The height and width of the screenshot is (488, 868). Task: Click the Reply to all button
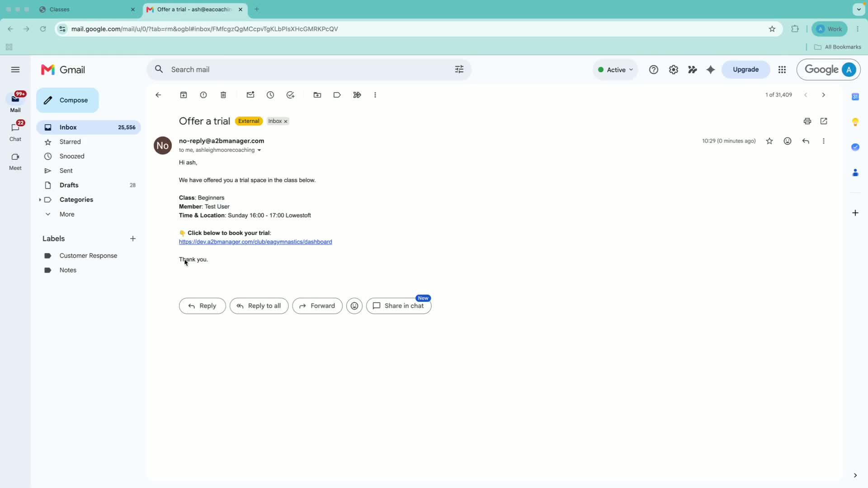coord(259,306)
